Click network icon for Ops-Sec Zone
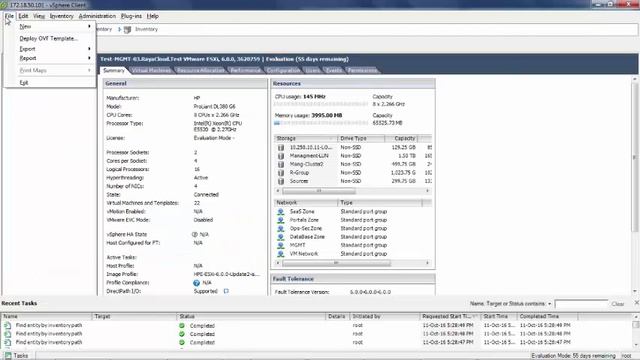640x360 pixels. [x=281, y=229]
